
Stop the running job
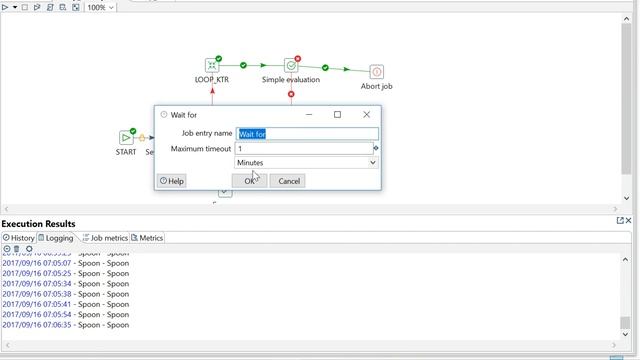(25, 7)
